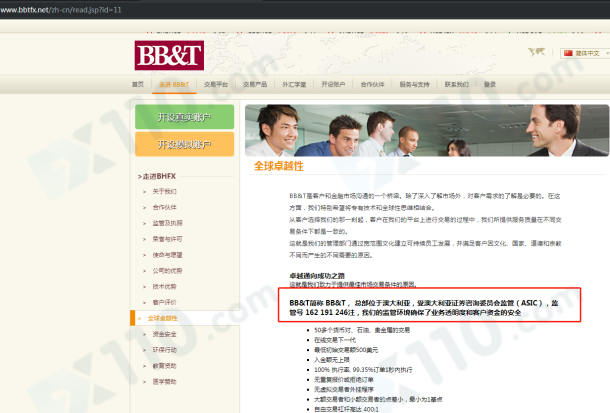Viewport: 610px width, 413px height.
Task: Click the green 开设真实账户 button
Action: point(184,117)
